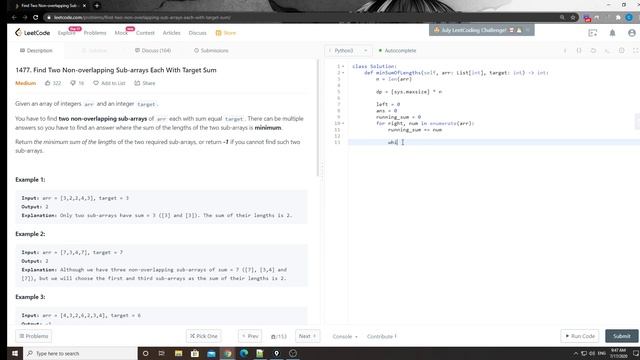Switch to the Submissions tab
The width and height of the screenshot is (640, 360).
(211, 51)
